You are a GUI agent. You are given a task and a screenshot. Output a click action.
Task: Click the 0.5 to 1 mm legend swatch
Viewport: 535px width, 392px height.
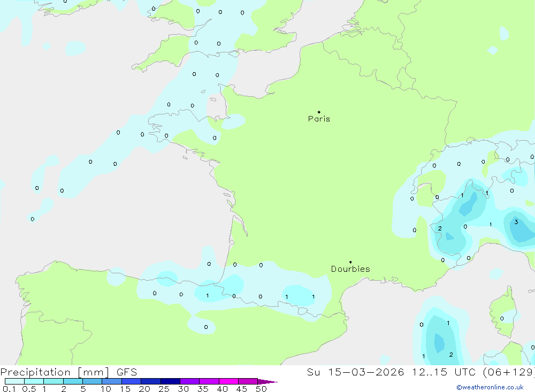[34, 381]
